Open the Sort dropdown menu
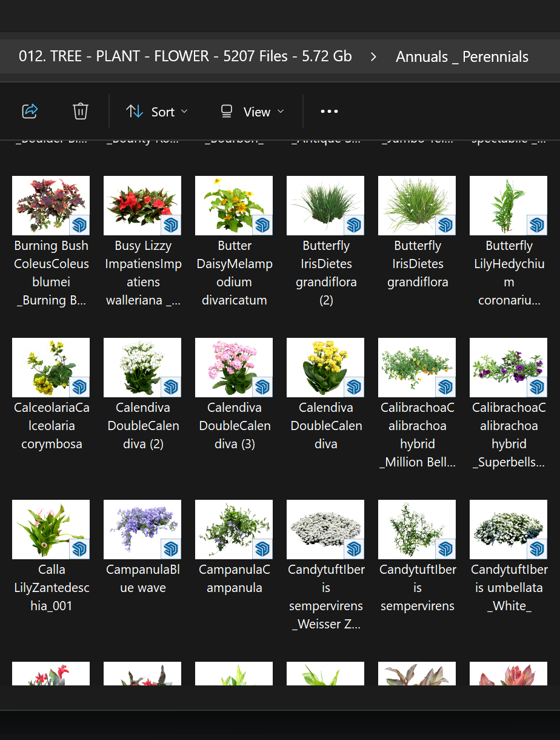 coord(157,112)
